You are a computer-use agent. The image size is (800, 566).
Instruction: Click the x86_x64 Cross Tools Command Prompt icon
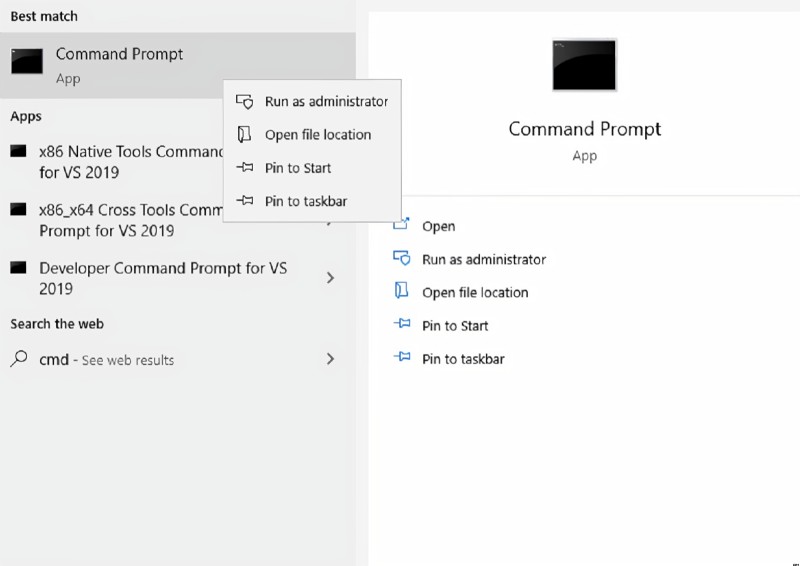click(x=18, y=209)
